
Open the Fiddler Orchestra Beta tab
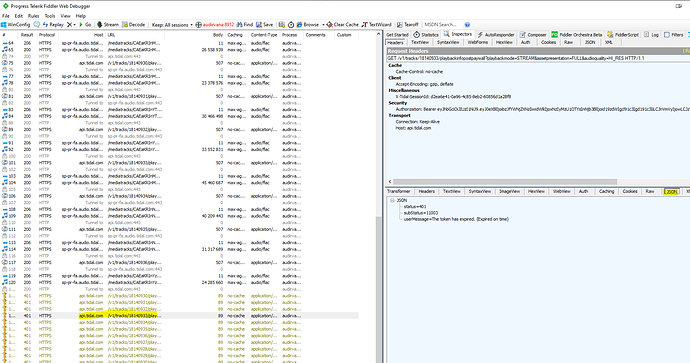coord(576,34)
